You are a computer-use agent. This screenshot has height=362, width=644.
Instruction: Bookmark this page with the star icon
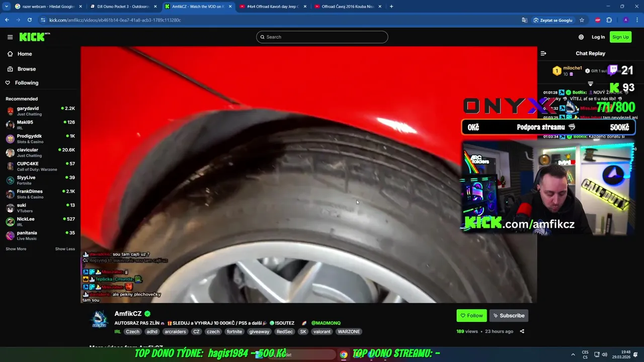pyautogui.click(x=582, y=20)
